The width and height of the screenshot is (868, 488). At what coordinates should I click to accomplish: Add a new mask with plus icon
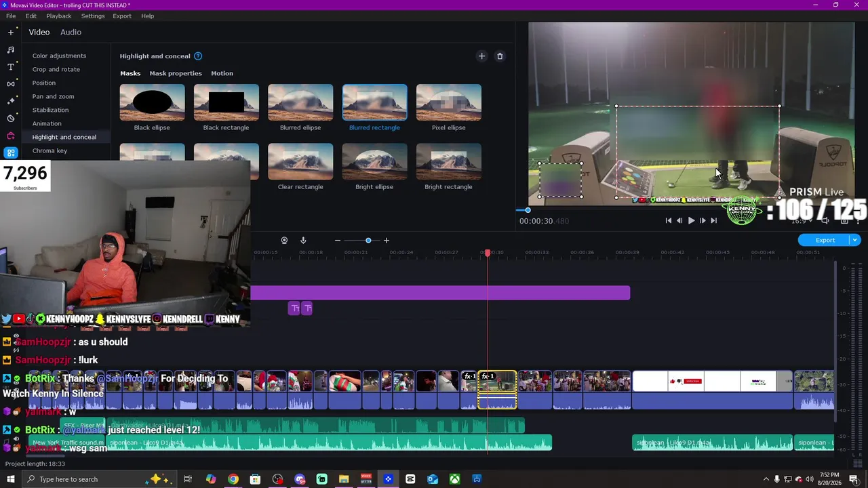481,56
